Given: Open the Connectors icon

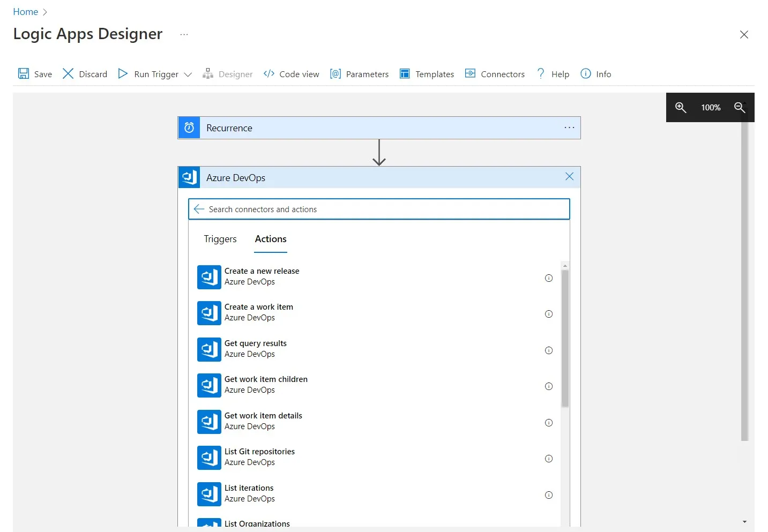Looking at the screenshot, I should (470, 73).
